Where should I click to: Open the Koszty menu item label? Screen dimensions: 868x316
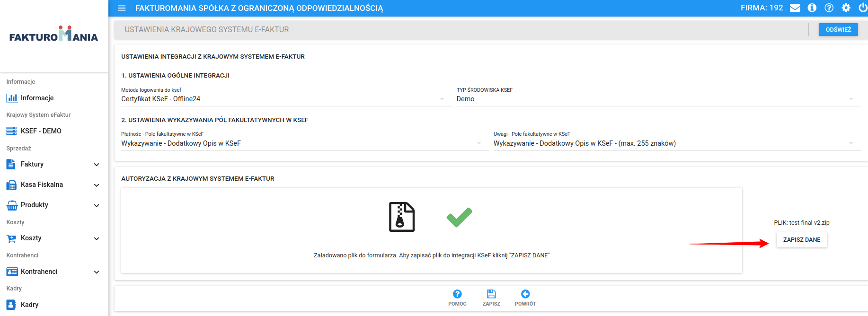point(31,238)
